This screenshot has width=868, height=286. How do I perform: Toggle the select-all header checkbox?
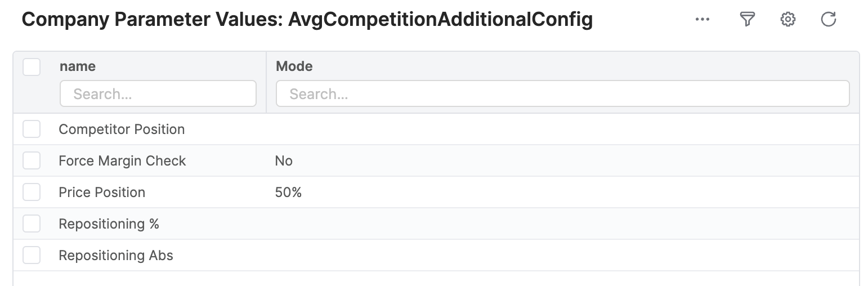tap(32, 67)
